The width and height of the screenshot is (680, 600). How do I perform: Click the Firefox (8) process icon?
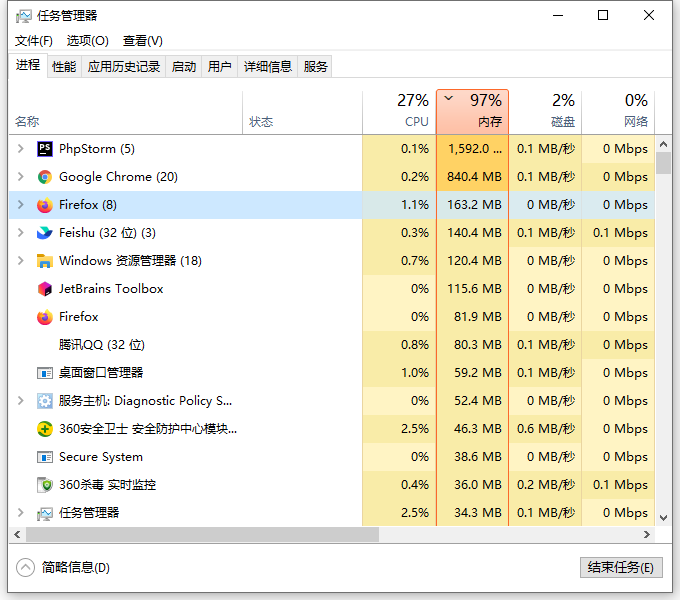tap(45, 205)
